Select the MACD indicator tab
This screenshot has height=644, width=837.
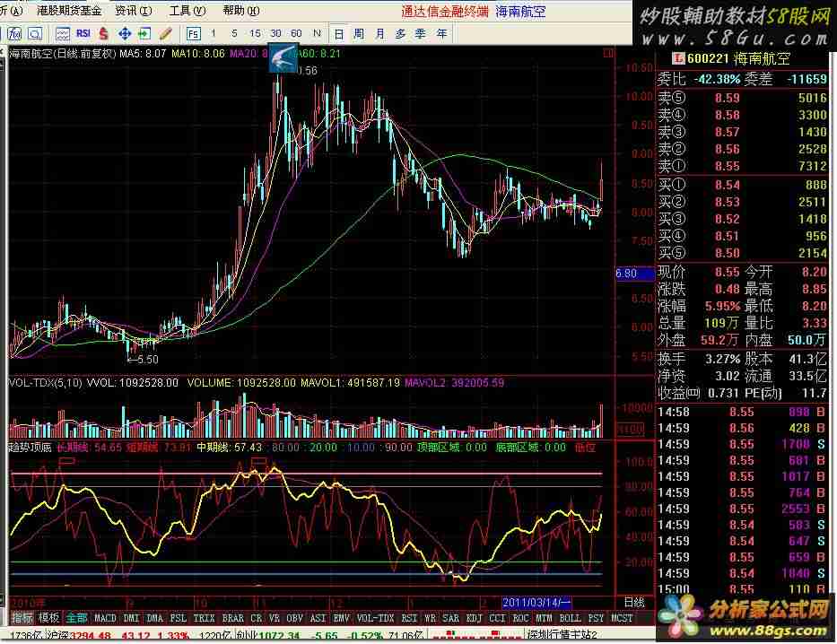pyautogui.click(x=105, y=618)
